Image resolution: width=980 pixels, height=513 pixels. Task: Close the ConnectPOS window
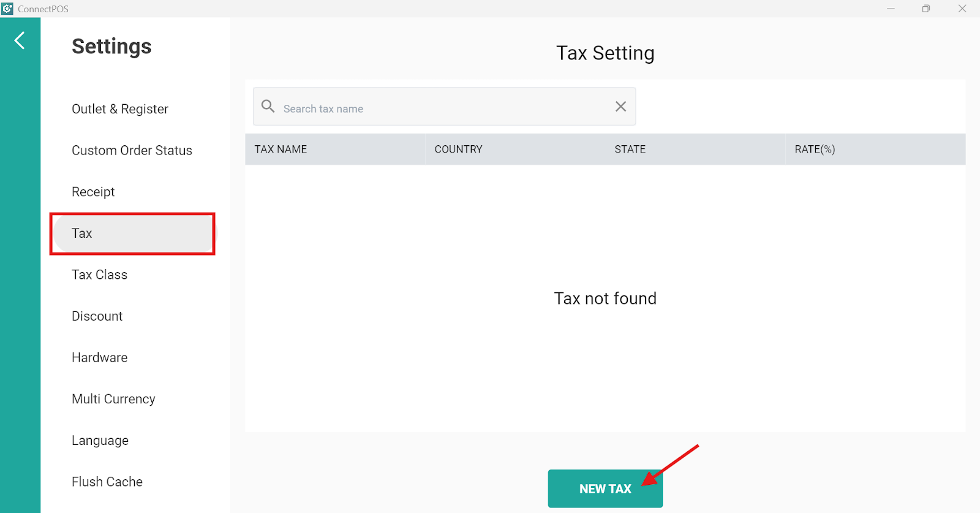point(962,9)
